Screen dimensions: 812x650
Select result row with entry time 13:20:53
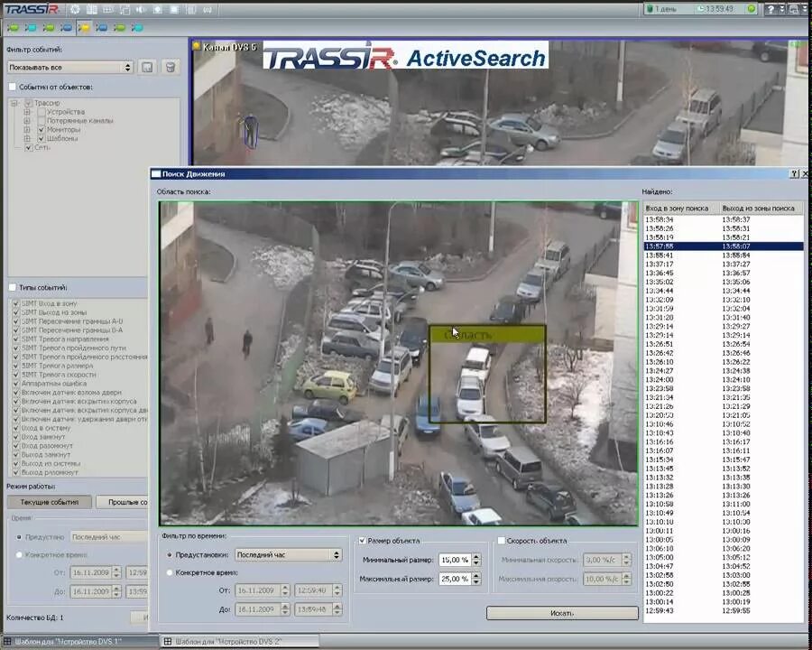pyautogui.click(x=724, y=415)
